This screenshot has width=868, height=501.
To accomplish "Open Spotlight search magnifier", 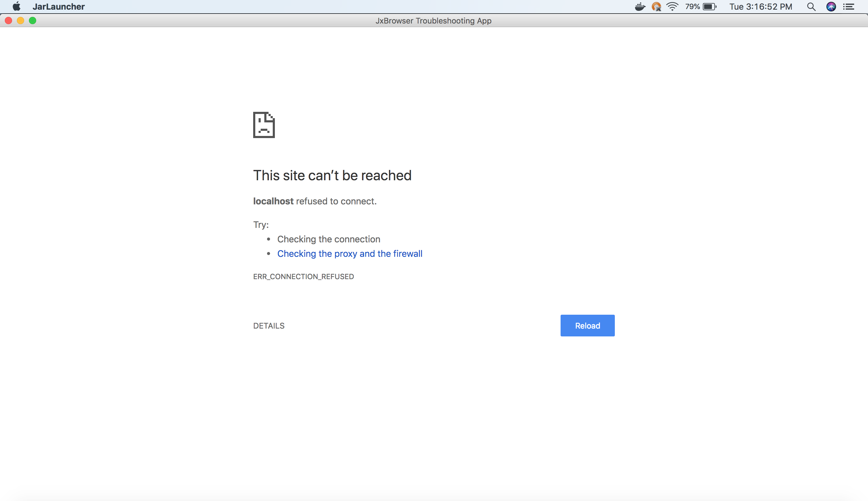I will click(811, 7).
